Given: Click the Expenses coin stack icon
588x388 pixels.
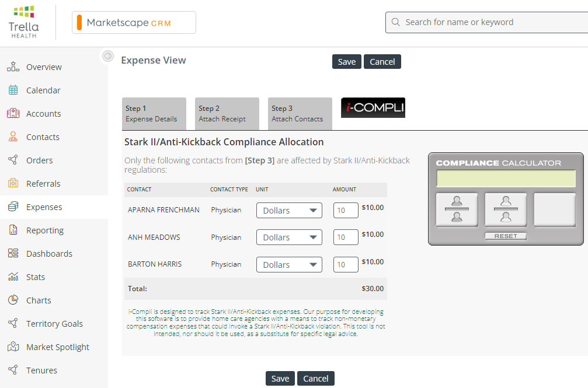Looking at the screenshot, I should (13, 207).
